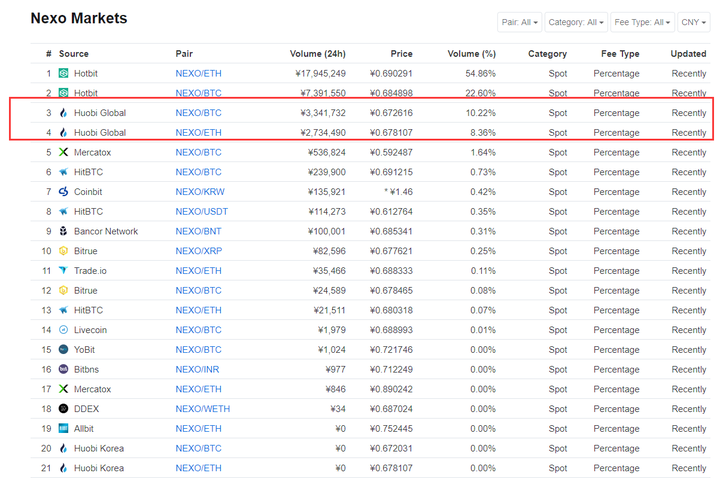This screenshot has height=479, width=720.
Task: Open the Coinbit exchange name
Action: [x=88, y=192]
